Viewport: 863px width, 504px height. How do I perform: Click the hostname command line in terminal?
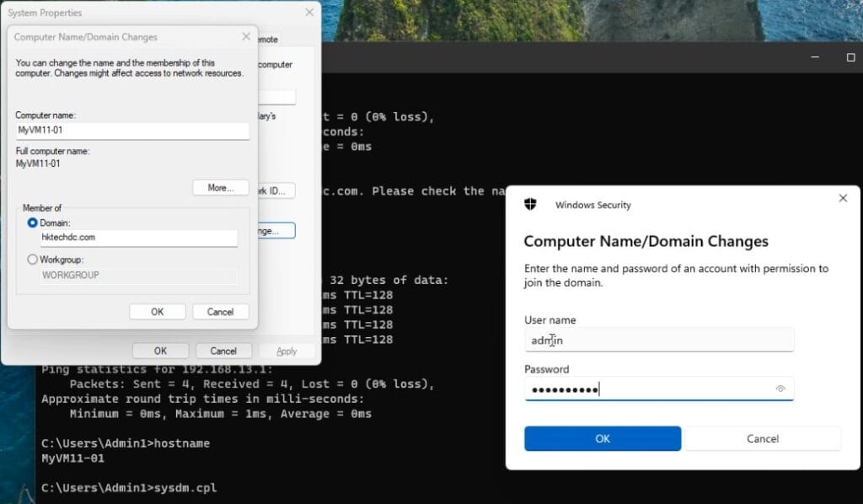pos(126,443)
